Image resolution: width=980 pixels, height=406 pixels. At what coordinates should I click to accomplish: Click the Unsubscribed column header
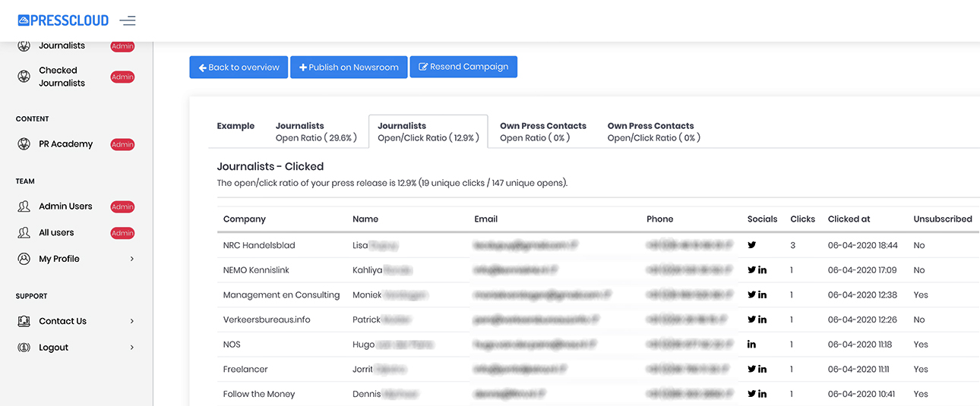[943, 219]
